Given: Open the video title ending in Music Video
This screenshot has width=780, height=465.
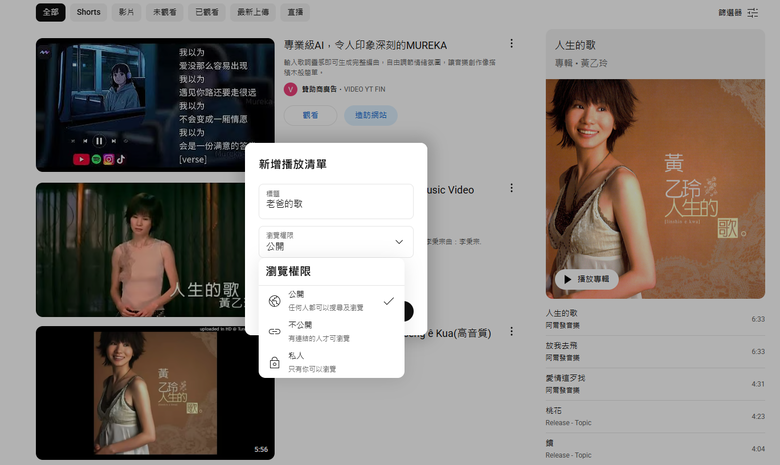Looking at the screenshot, I should pos(451,190).
